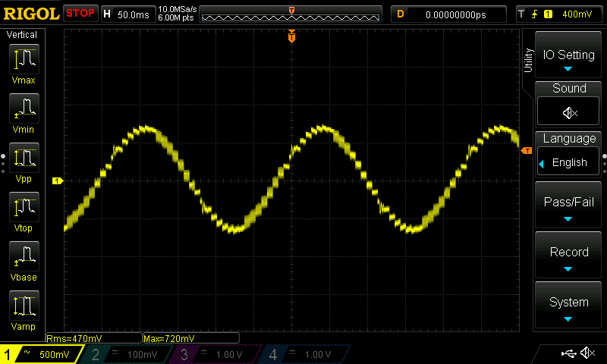Image resolution: width=607 pixels, height=364 pixels.
Task: Click the orange trigger level marker at right edge
Action: tap(527, 150)
